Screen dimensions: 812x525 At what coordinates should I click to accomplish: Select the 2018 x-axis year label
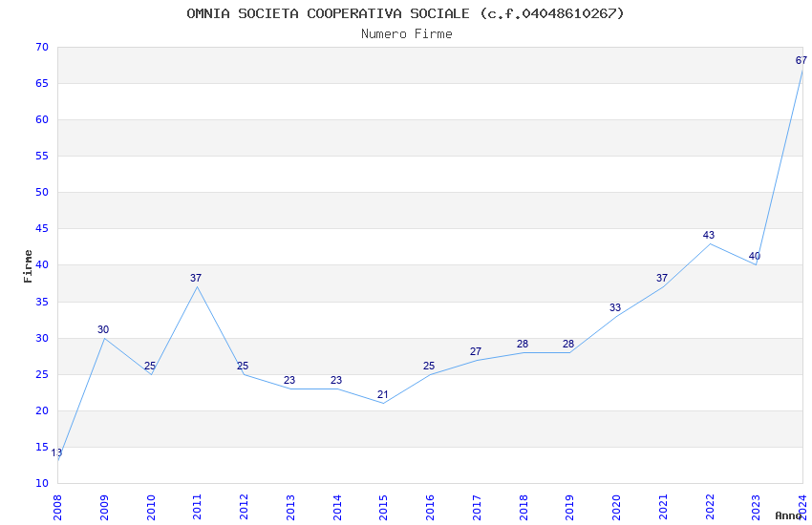pos(524,506)
